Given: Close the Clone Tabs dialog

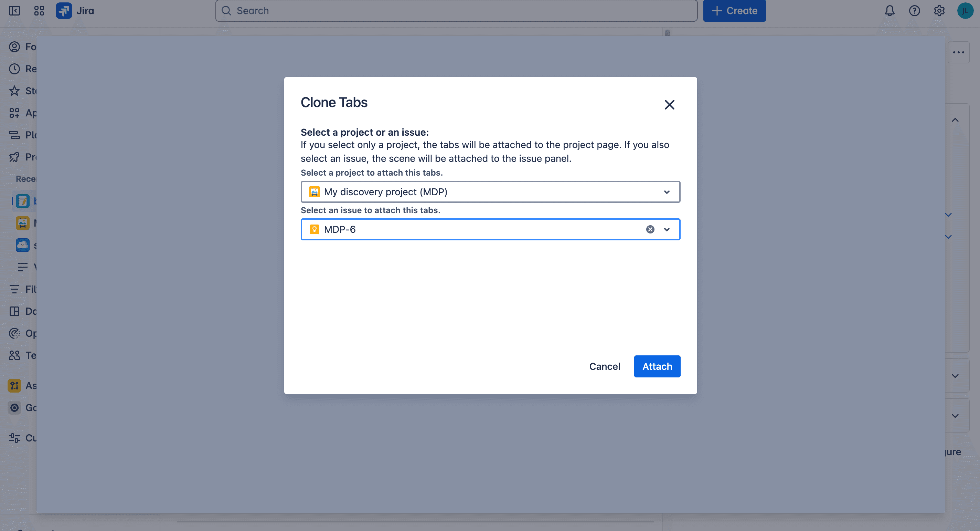Looking at the screenshot, I should point(670,105).
